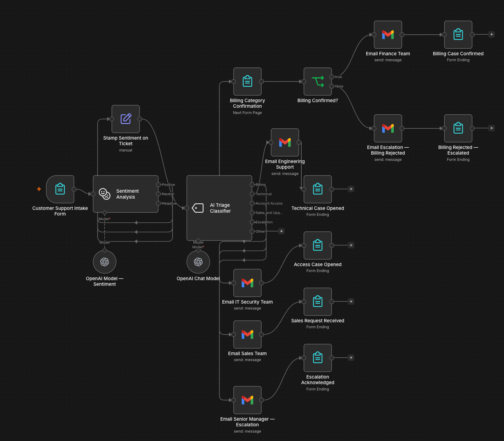Open the Email Engineering Support node
Image resolution: width=504 pixels, height=441 pixels.
(285, 142)
